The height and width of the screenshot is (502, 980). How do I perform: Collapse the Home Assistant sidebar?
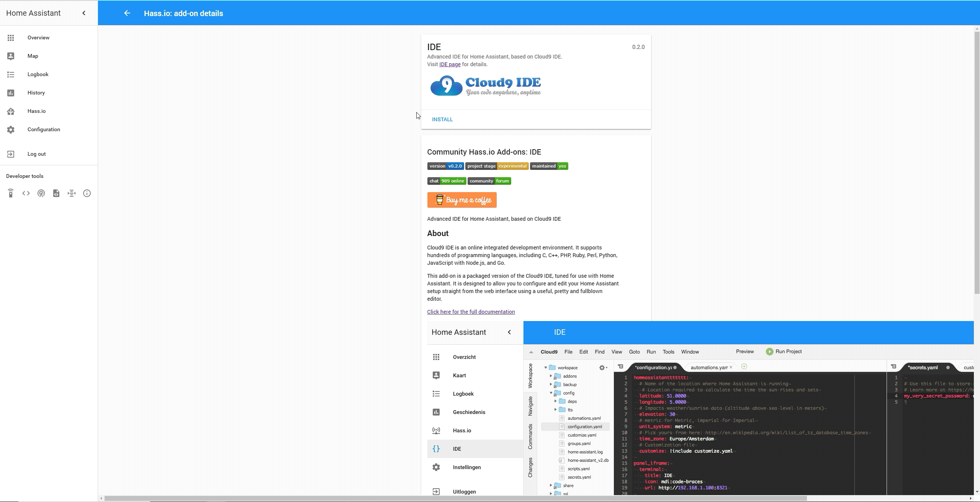(84, 13)
